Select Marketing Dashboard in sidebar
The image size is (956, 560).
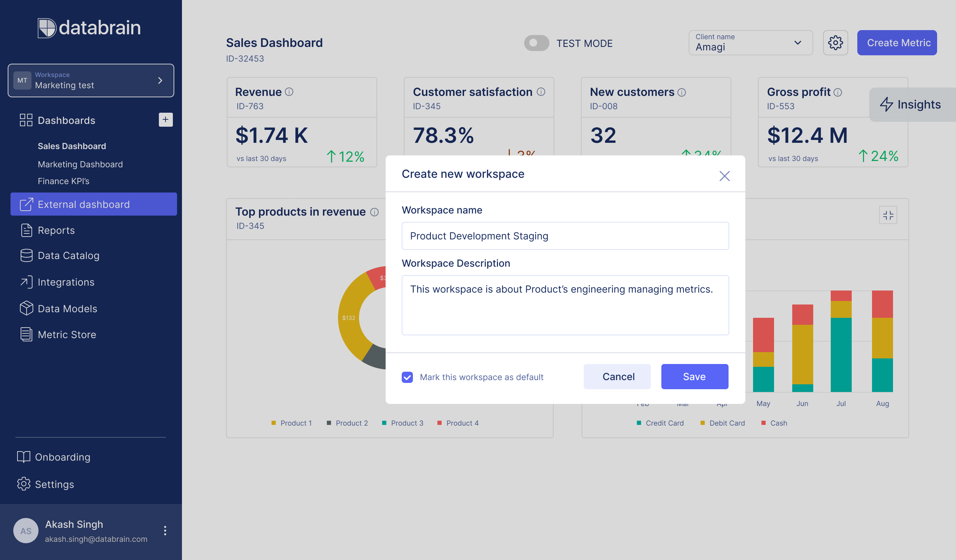tap(80, 164)
